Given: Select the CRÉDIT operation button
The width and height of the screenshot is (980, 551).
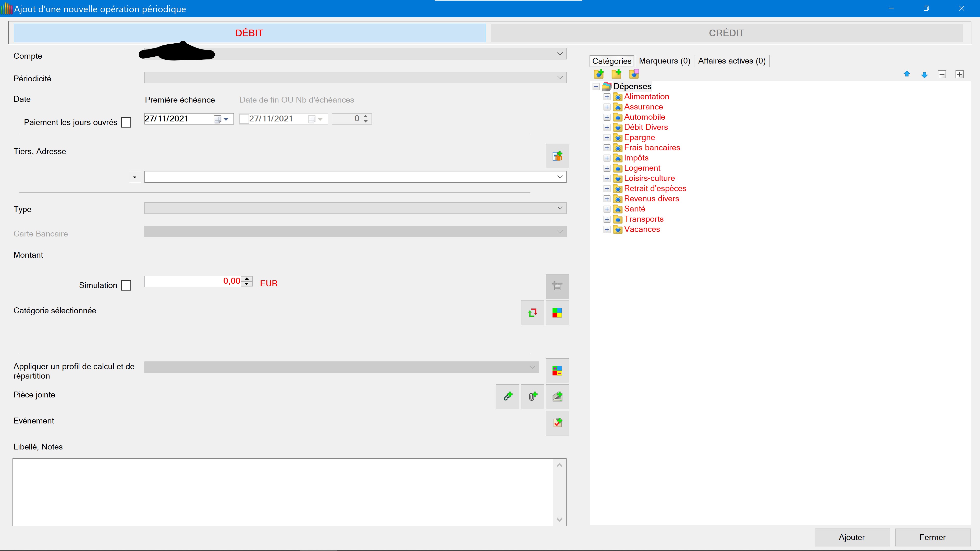Looking at the screenshot, I should click(x=727, y=33).
